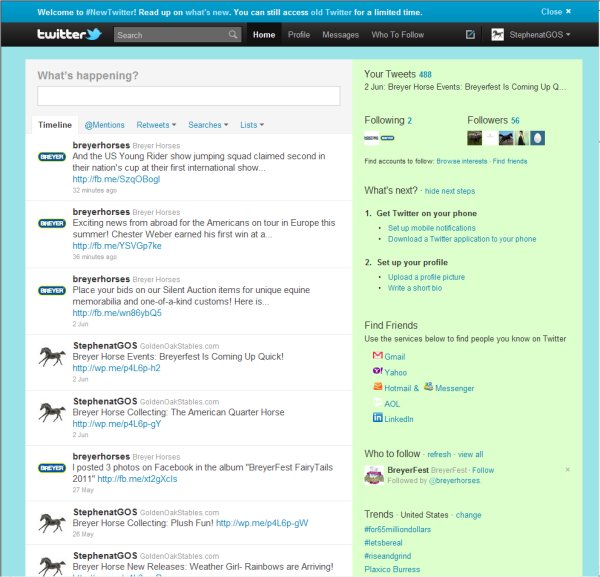The image size is (600, 577).
Task: Click 'Browse interests' link
Action: [462, 161]
